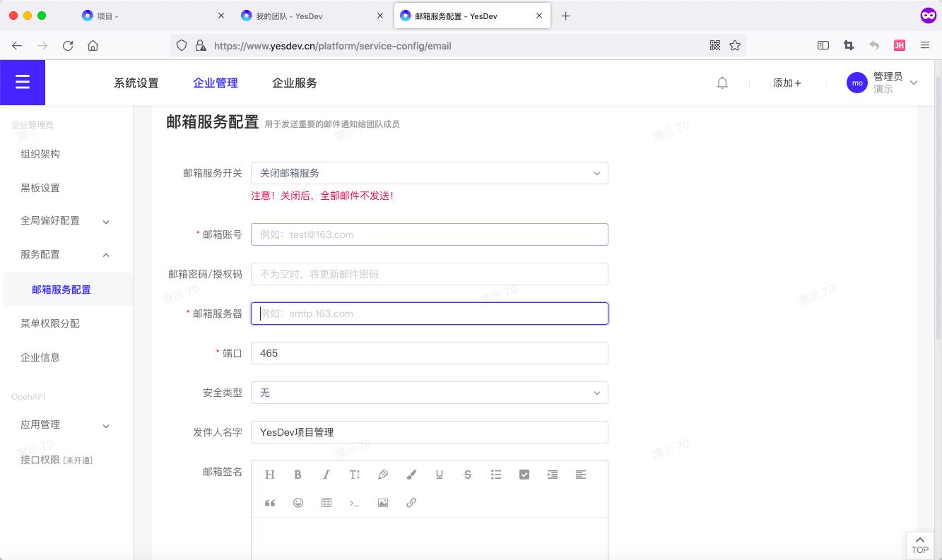
Task: Insert a block quote in the editor
Action: [269, 502]
